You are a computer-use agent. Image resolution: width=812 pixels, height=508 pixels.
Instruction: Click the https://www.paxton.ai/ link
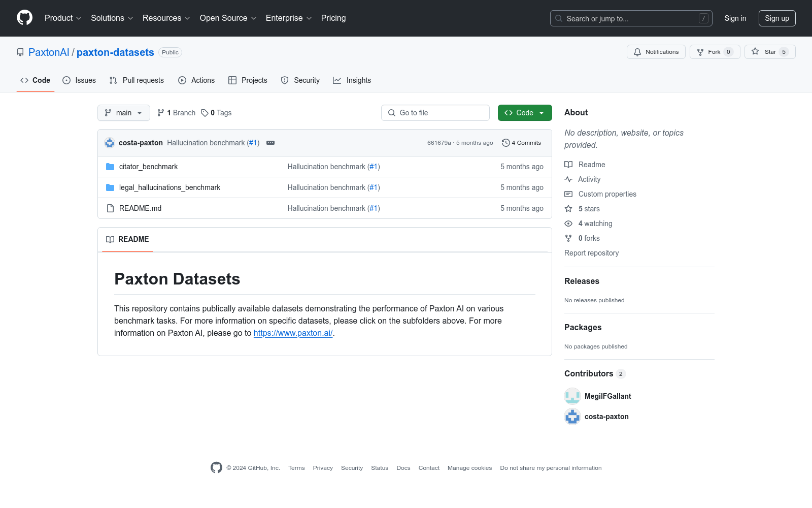click(x=293, y=333)
